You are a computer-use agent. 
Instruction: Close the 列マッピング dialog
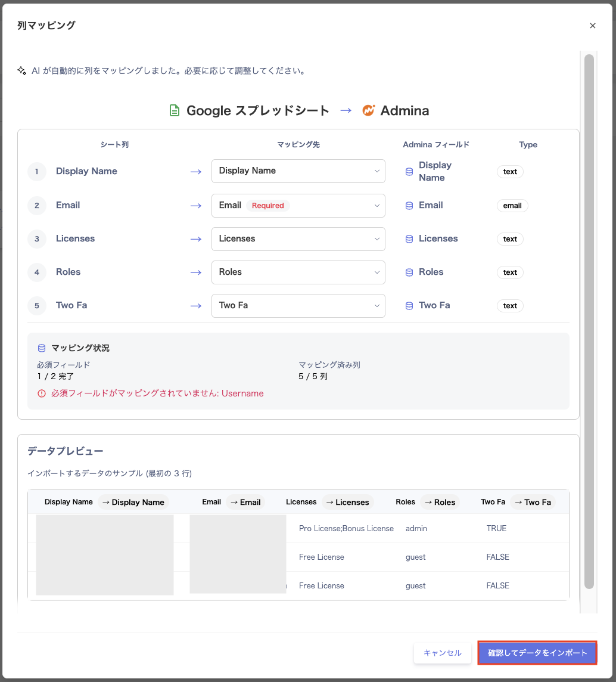[592, 26]
